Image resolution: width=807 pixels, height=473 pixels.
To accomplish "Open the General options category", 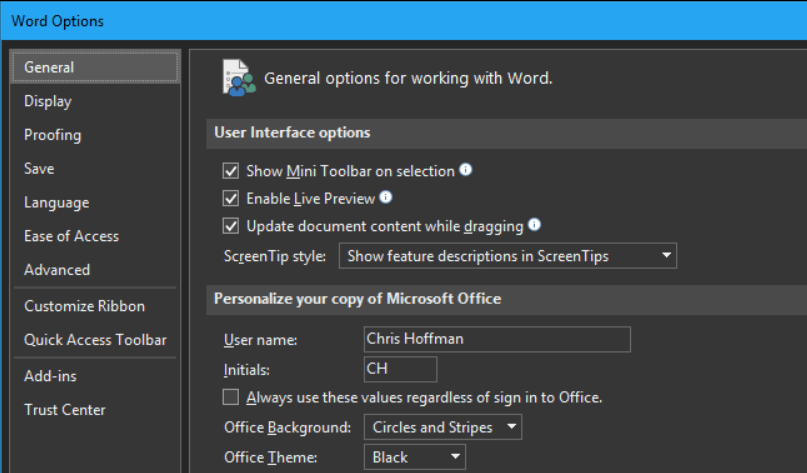I will tap(95, 67).
